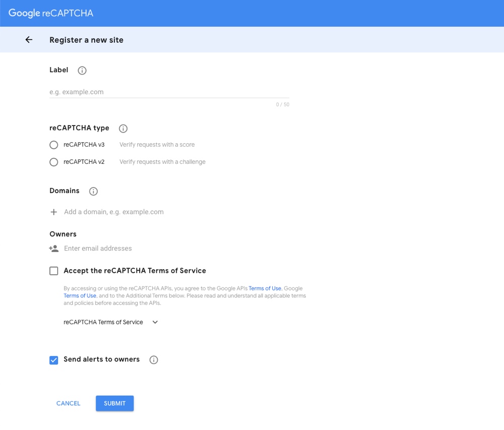Click the Domains info icon
This screenshot has width=504, height=430.
pyautogui.click(x=93, y=191)
